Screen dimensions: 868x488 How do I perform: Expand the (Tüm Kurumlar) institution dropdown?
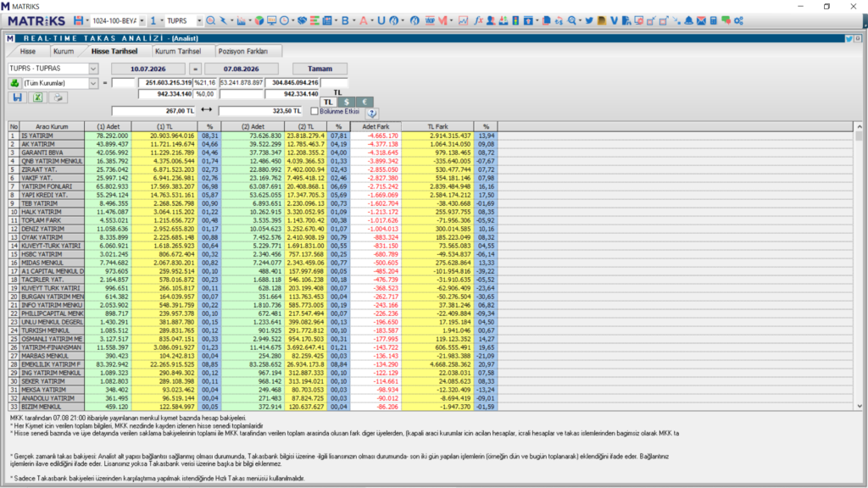point(93,83)
